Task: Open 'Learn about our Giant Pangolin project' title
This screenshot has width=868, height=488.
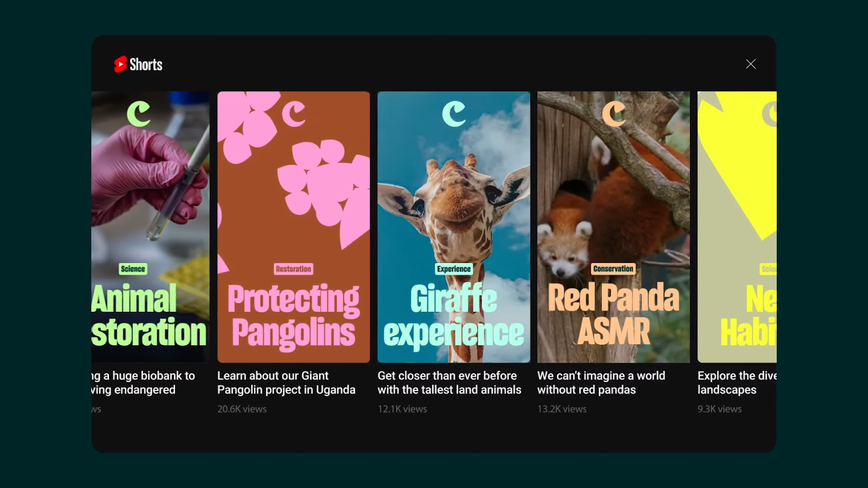Action: 286,383
